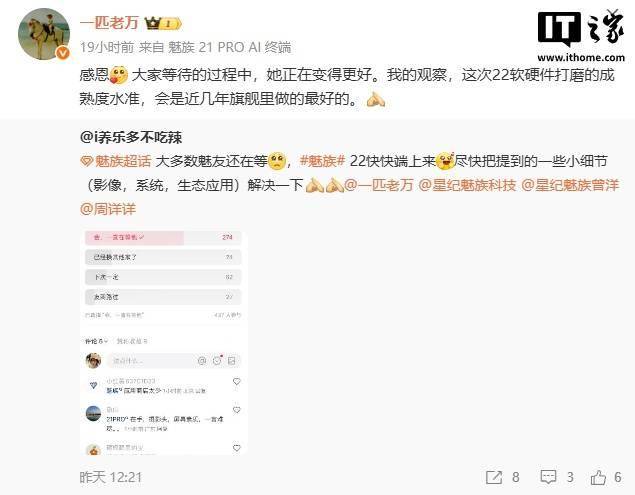Click the 昨天 12:21 original post time
Image resolution: width=635 pixels, height=495 pixels.
tap(111, 477)
